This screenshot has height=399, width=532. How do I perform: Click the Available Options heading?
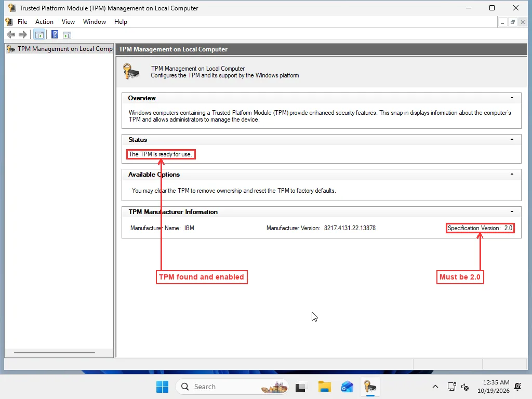click(154, 175)
